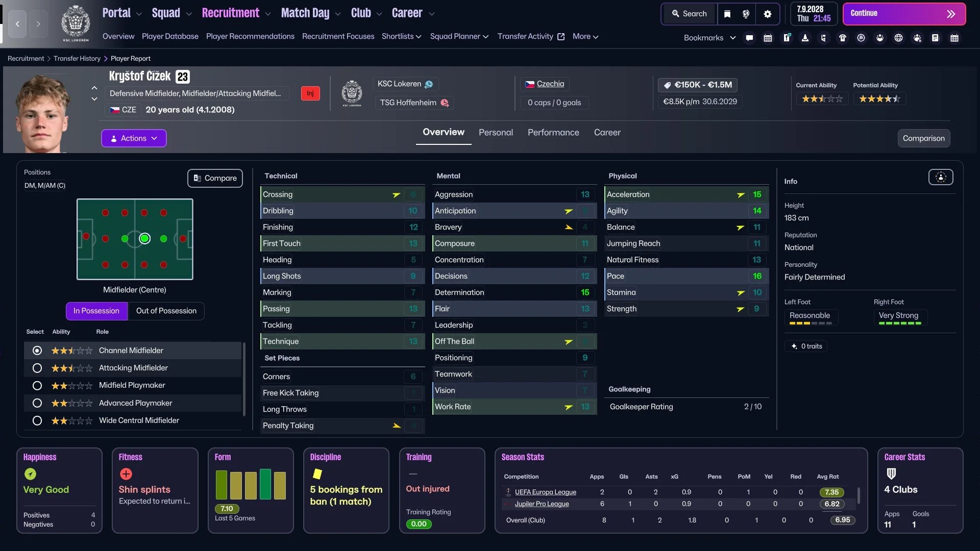Select the Attacking Midfielder role radio button

(x=37, y=368)
